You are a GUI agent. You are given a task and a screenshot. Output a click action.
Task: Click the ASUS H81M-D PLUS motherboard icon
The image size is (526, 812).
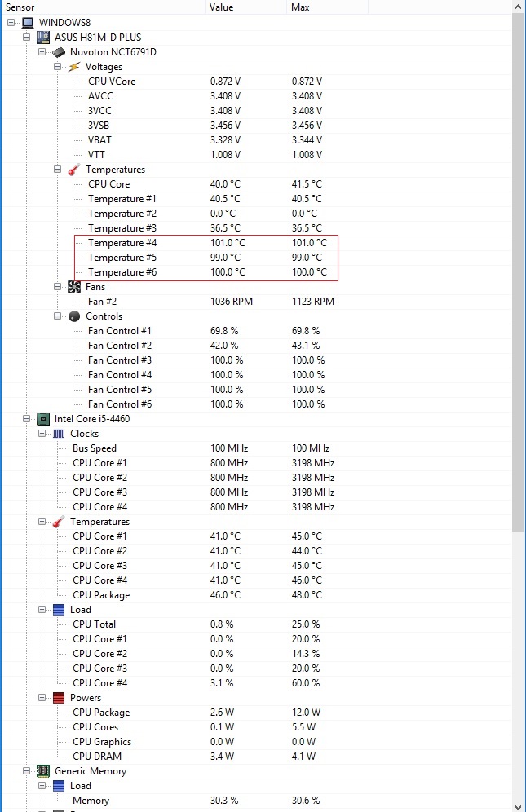(43, 38)
